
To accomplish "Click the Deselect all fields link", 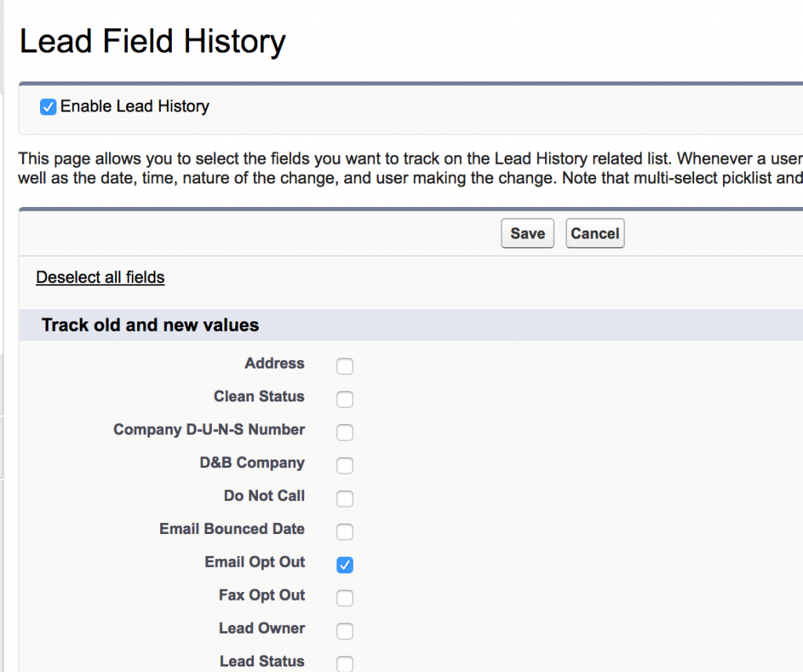I will click(x=100, y=278).
